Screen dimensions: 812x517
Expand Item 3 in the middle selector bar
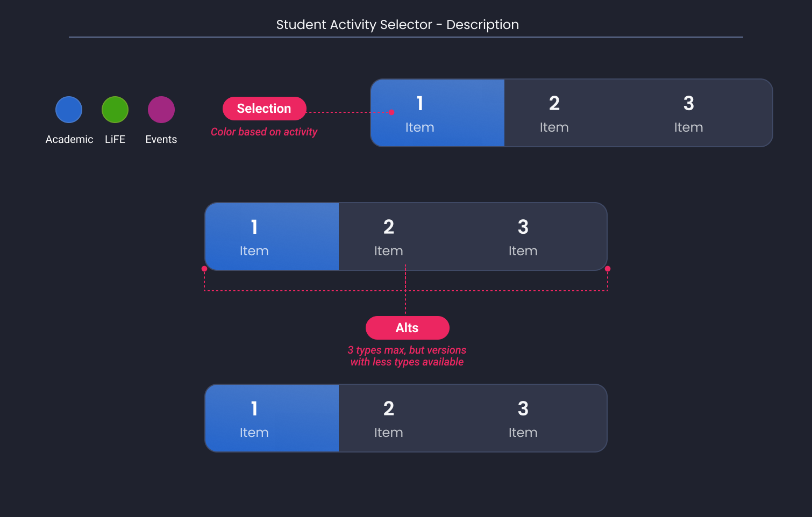(x=523, y=236)
